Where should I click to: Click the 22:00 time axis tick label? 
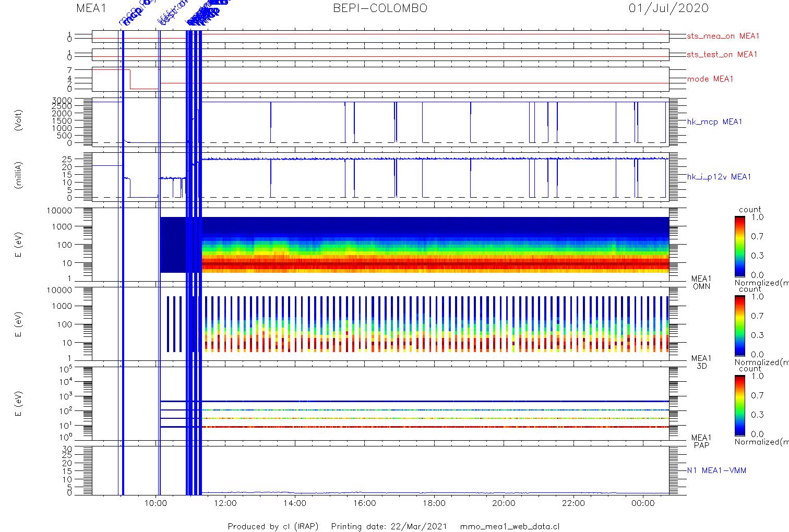coord(573,503)
